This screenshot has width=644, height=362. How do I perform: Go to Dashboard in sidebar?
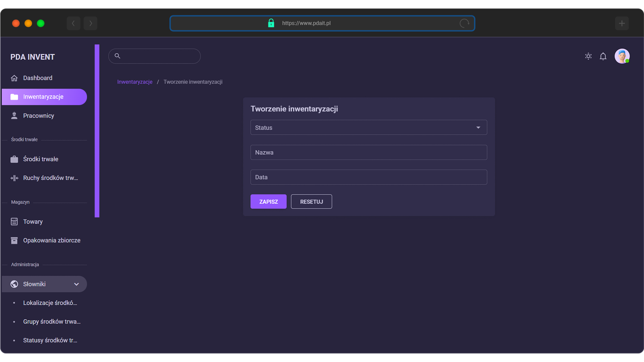38,78
